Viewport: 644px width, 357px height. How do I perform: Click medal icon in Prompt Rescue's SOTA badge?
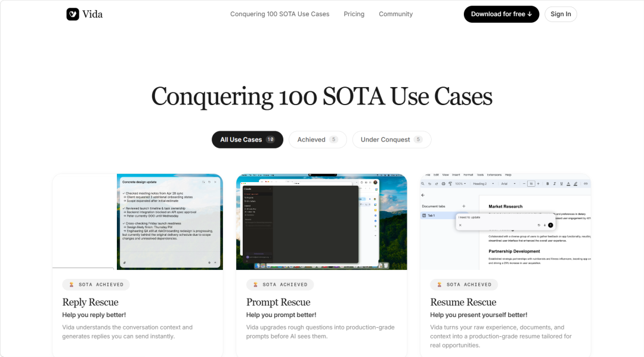pos(255,285)
